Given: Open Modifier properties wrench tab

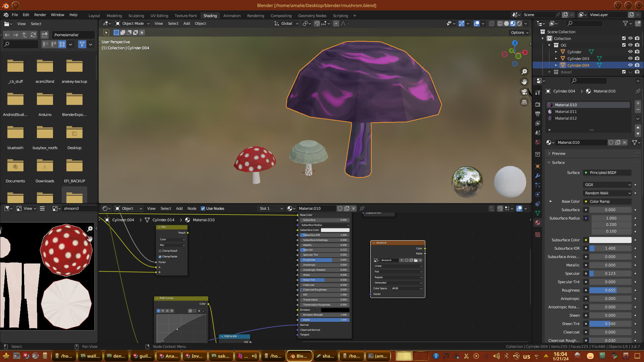Looking at the screenshot, I should 538,176.
